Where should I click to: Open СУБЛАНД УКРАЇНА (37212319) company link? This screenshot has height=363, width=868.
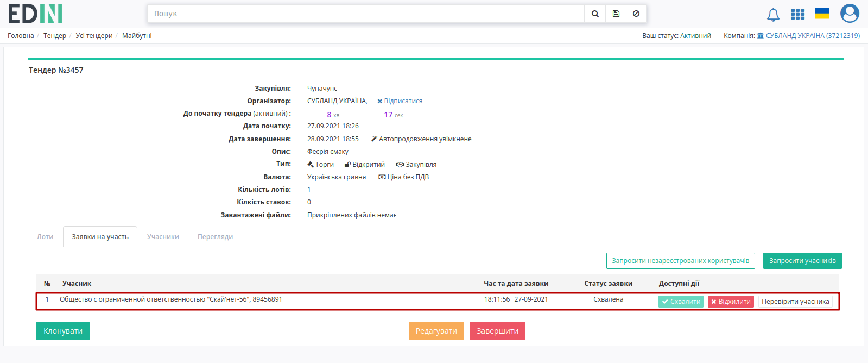coord(813,36)
